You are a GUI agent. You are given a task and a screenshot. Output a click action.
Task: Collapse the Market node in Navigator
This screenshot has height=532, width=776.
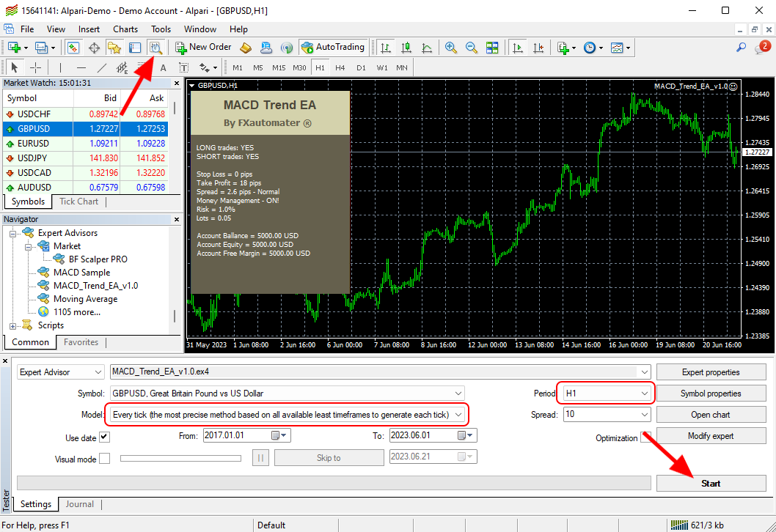[x=28, y=246]
